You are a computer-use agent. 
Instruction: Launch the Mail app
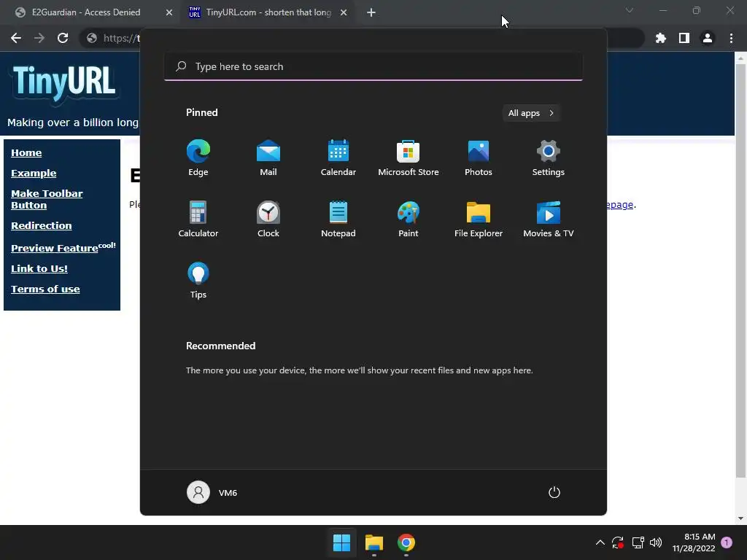pyautogui.click(x=268, y=158)
